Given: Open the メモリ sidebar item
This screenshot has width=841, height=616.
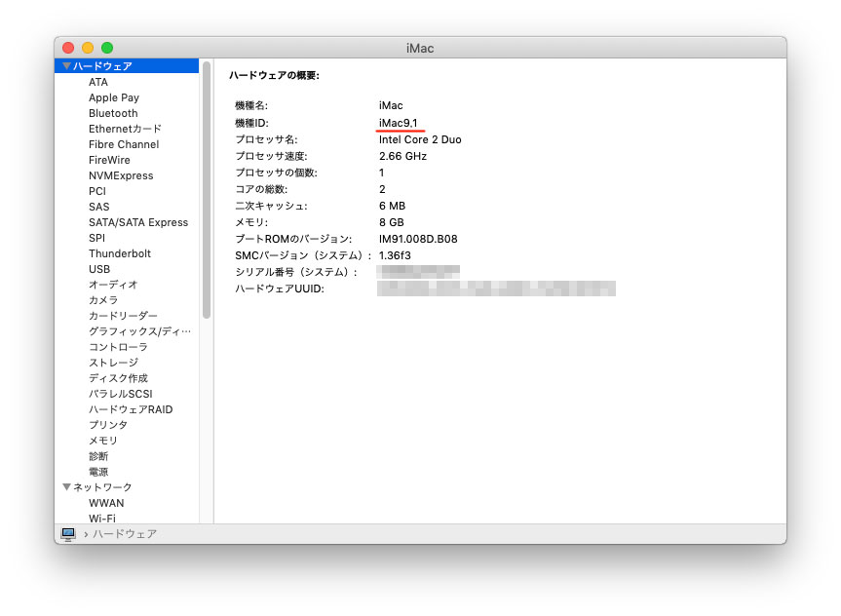Looking at the screenshot, I should 103,441.
